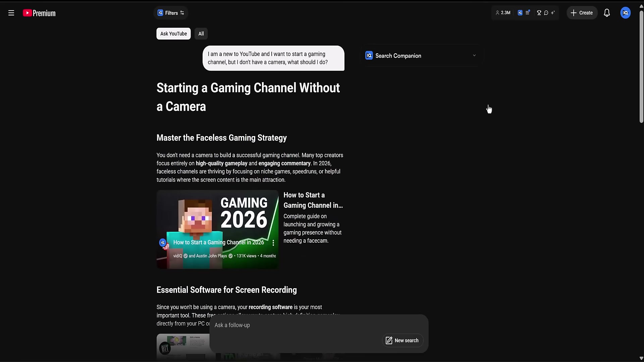Click the Austin John Plays channel name
Screen dimensions: 644x362
click(x=211, y=256)
